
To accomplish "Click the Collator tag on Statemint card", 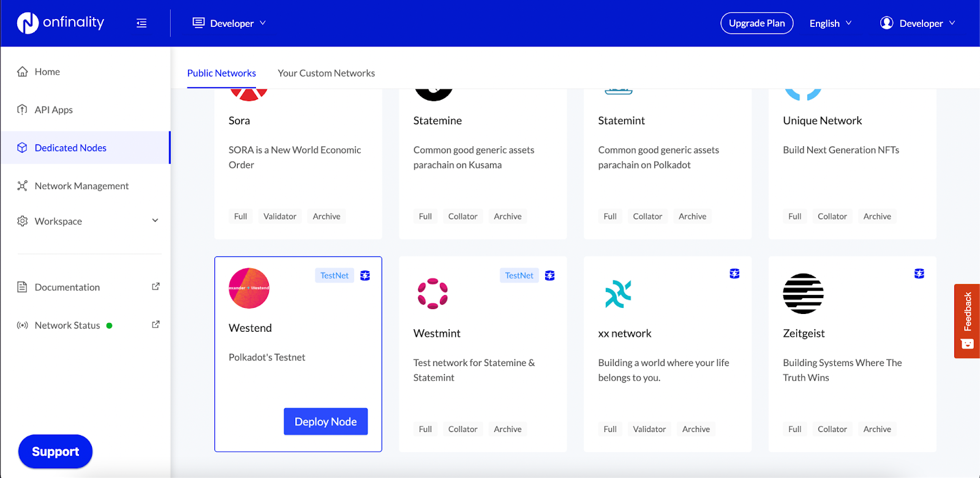I will [647, 216].
